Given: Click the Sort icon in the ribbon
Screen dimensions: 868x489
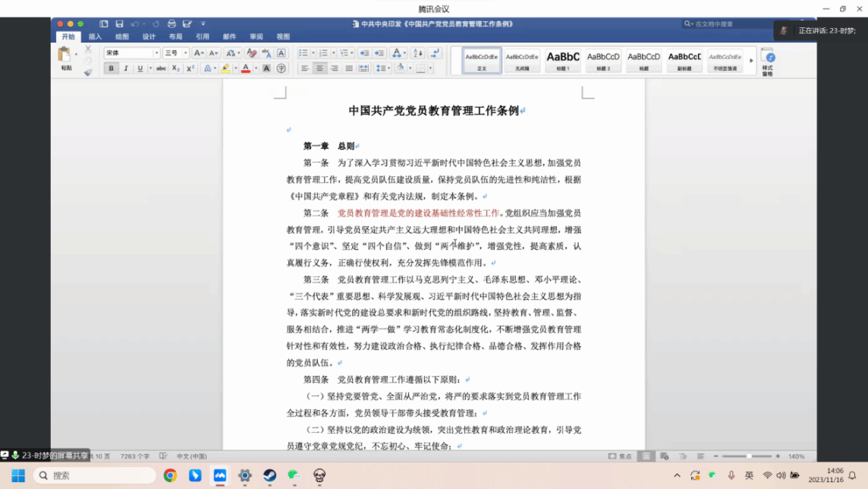Looking at the screenshot, I should tap(417, 53).
